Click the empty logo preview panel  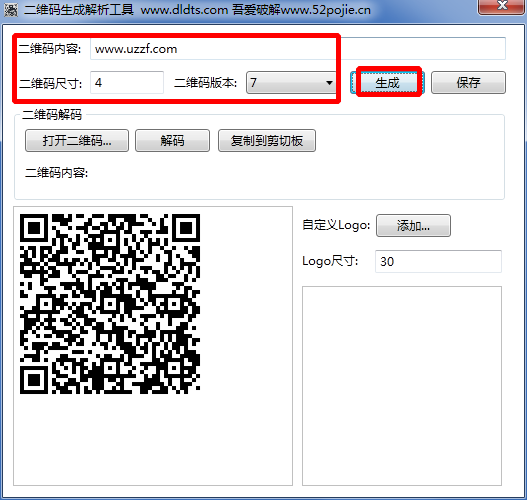(x=402, y=386)
